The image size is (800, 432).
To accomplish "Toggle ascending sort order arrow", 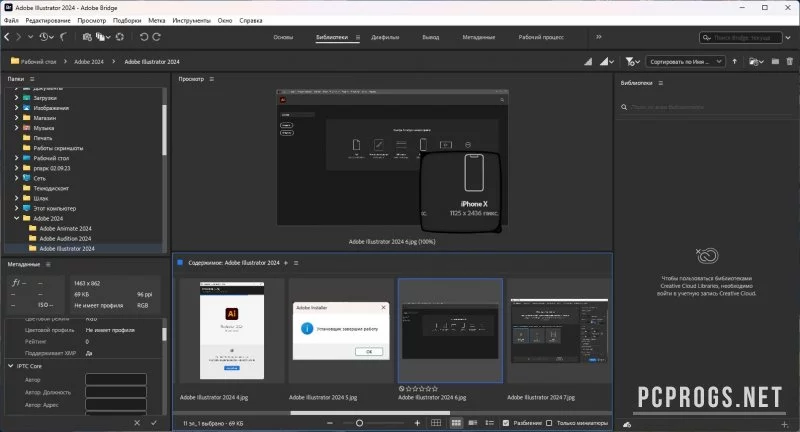I will [x=735, y=61].
